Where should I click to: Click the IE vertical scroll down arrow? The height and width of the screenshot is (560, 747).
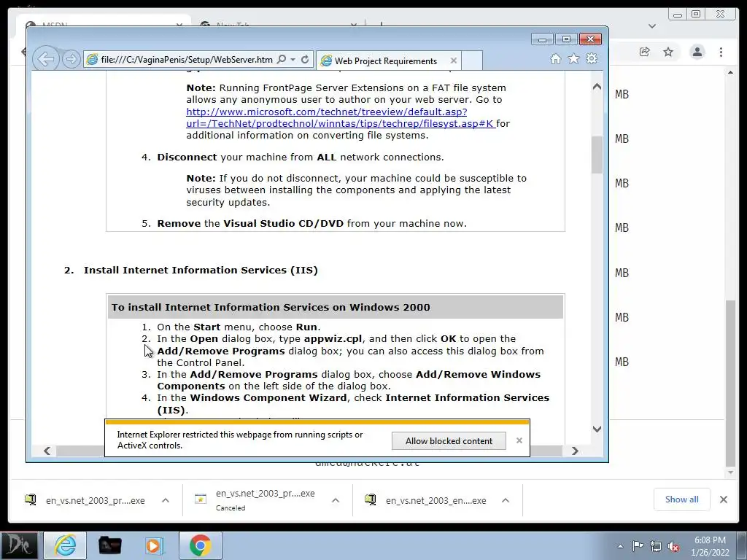(x=597, y=429)
